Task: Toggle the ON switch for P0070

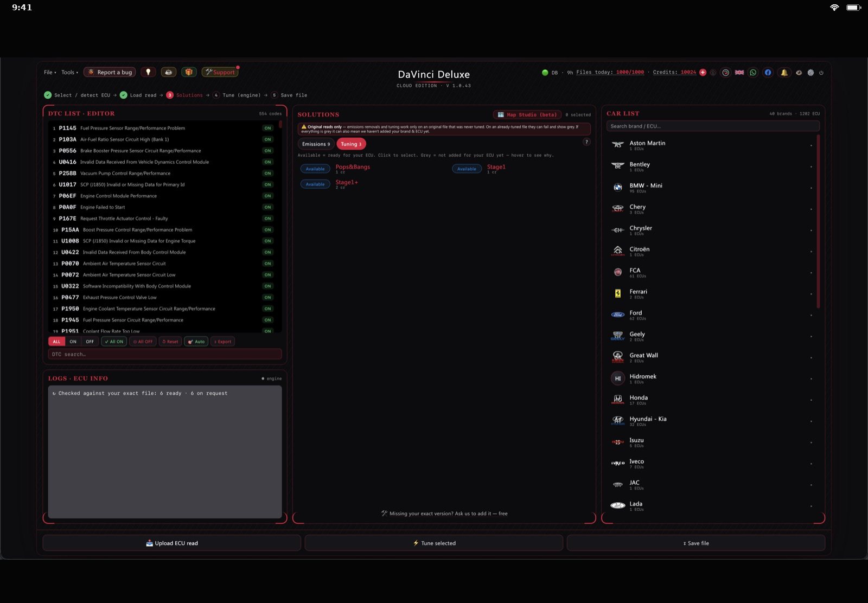Action: click(268, 264)
